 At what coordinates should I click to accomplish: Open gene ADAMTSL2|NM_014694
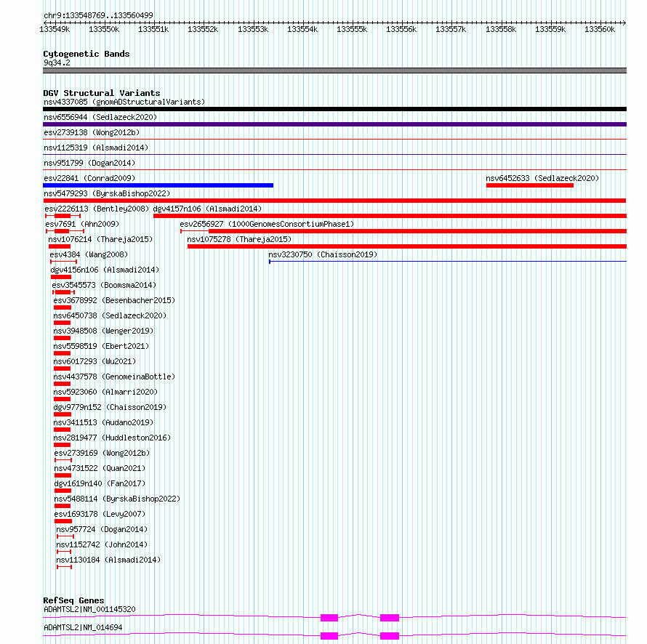[x=83, y=627]
